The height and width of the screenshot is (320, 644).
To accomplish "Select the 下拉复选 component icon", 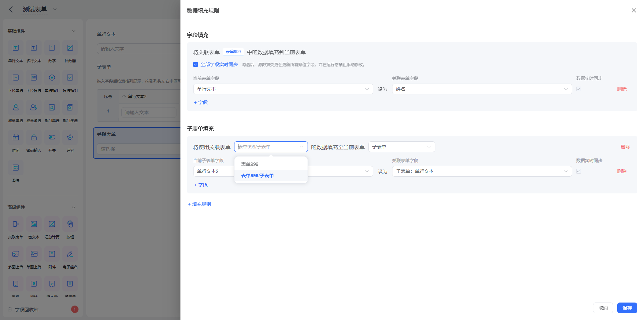I will (34, 78).
